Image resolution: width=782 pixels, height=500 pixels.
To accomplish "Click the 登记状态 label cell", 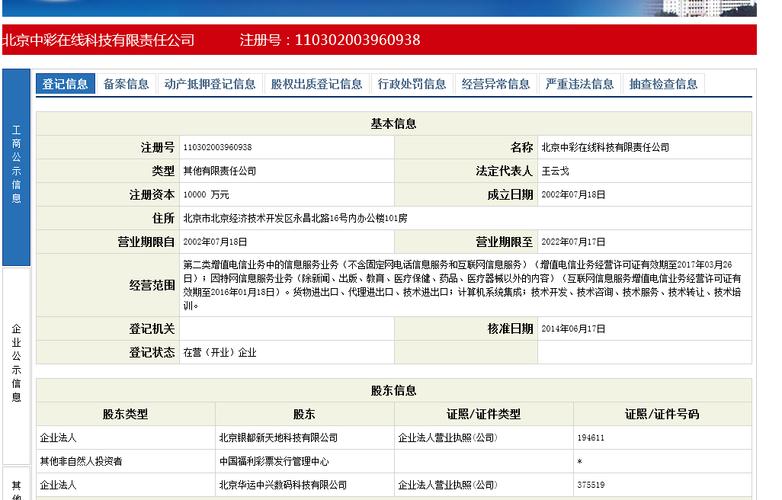I will (108, 352).
